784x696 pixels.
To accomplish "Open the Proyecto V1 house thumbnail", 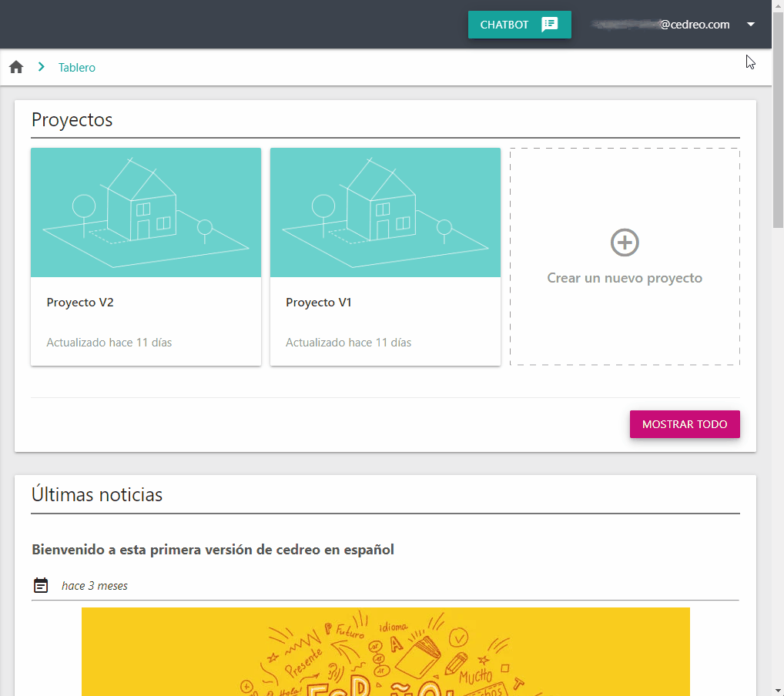I will coord(385,212).
